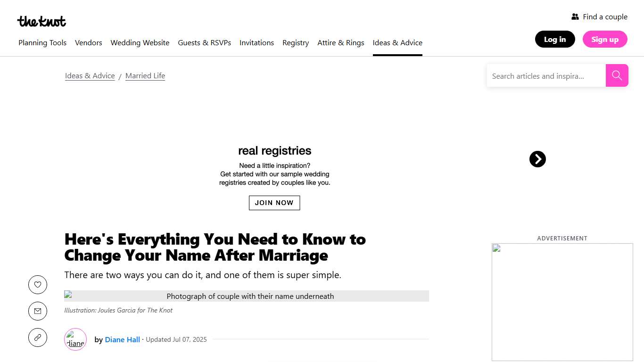The image size is (644, 362).
Task: Click the pink search magnifier button
Action: tap(617, 75)
